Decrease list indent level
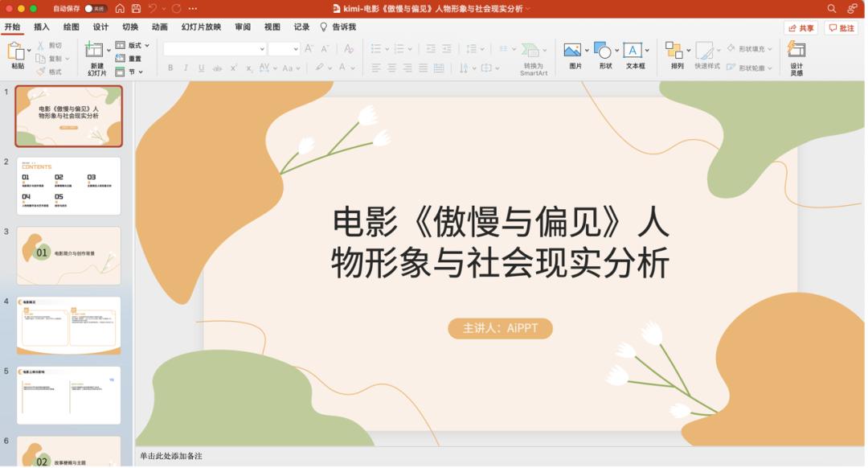 point(431,49)
